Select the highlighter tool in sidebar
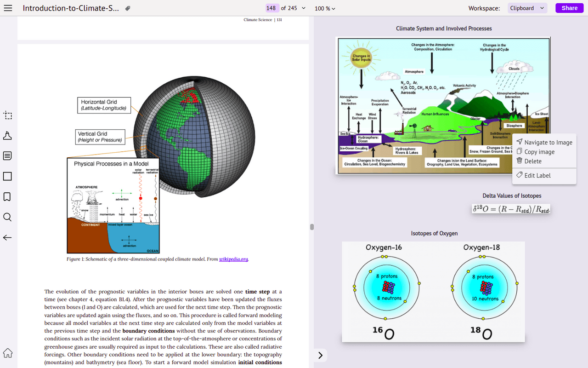Image resolution: width=588 pixels, height=368 pixels. tap(7, 136)
